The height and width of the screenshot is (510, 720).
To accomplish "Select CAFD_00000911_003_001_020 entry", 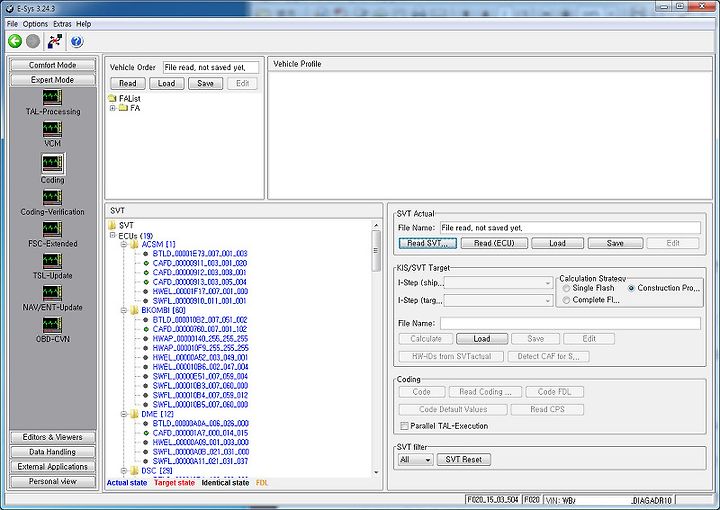I will coord(200,263).
